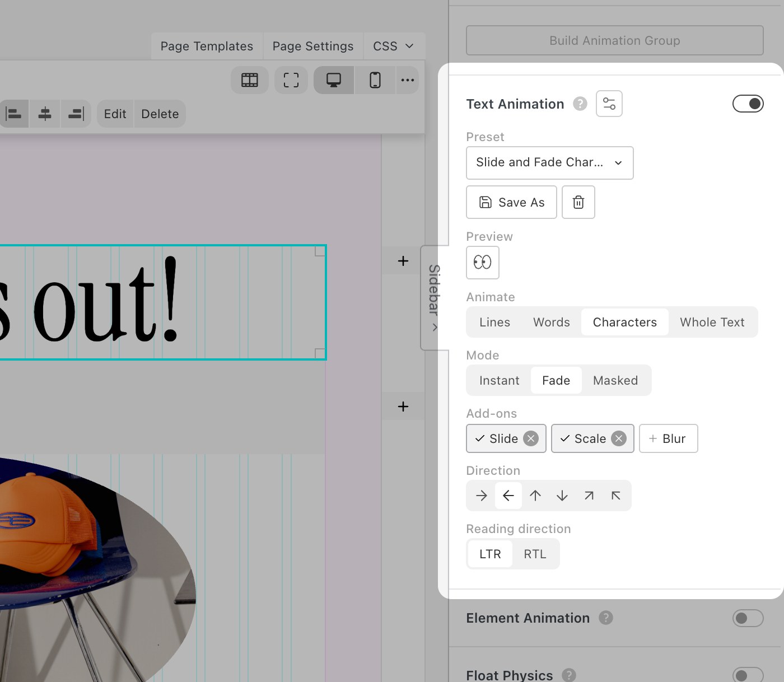This screenshot has height=682, width=784.
Task: Animate Whole Text
Action: click(x=712, y=322)
